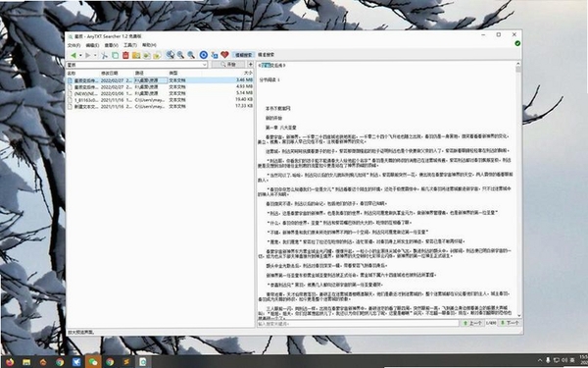Viewport: 588px width, 368px height.
Task: Click the red heart icon
Action: coord(224,55)
